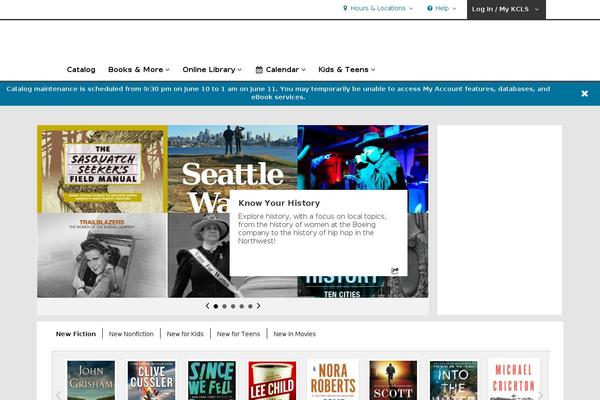Select the third carousel dot
Screen dimensions: 600x400
(233, 306)
